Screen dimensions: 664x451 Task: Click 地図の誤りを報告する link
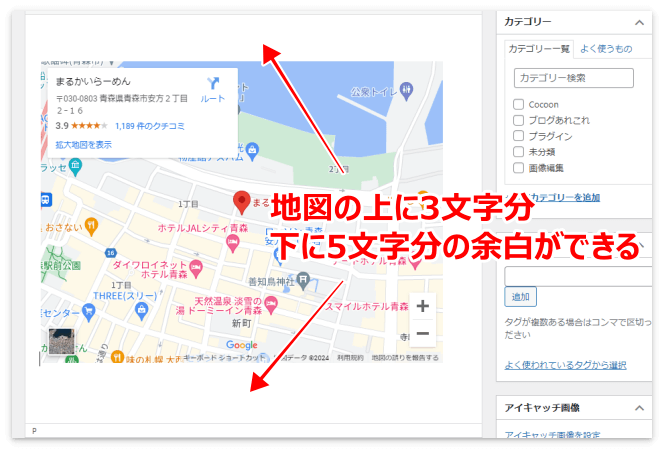click(405, 358)
